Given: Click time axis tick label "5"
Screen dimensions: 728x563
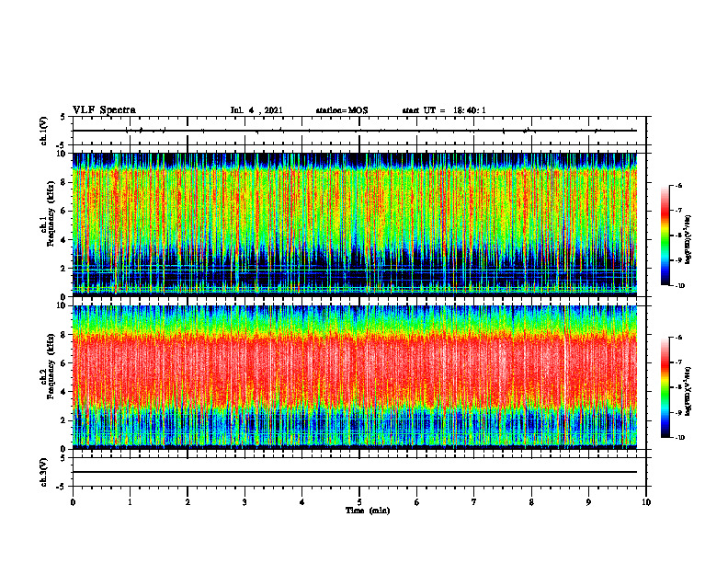Looking at the screenshot, I should [359, 502].
